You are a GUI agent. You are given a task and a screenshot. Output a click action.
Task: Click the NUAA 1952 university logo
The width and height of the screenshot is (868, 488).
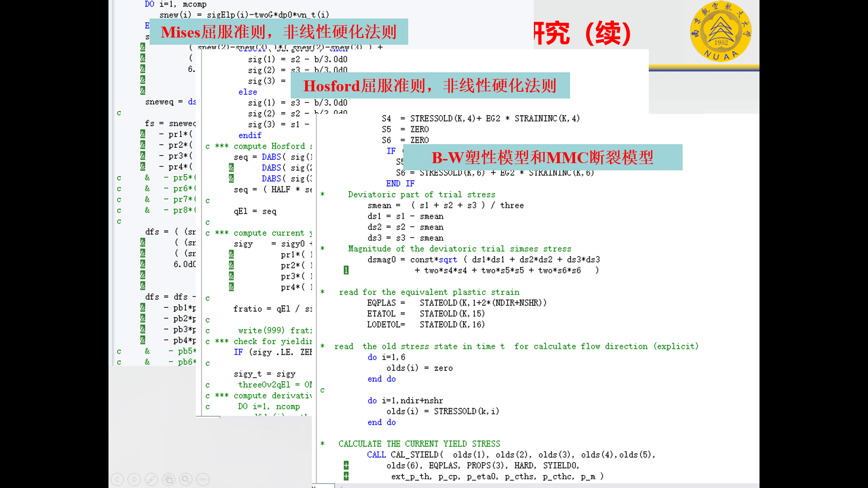click(x=721, y=32)
